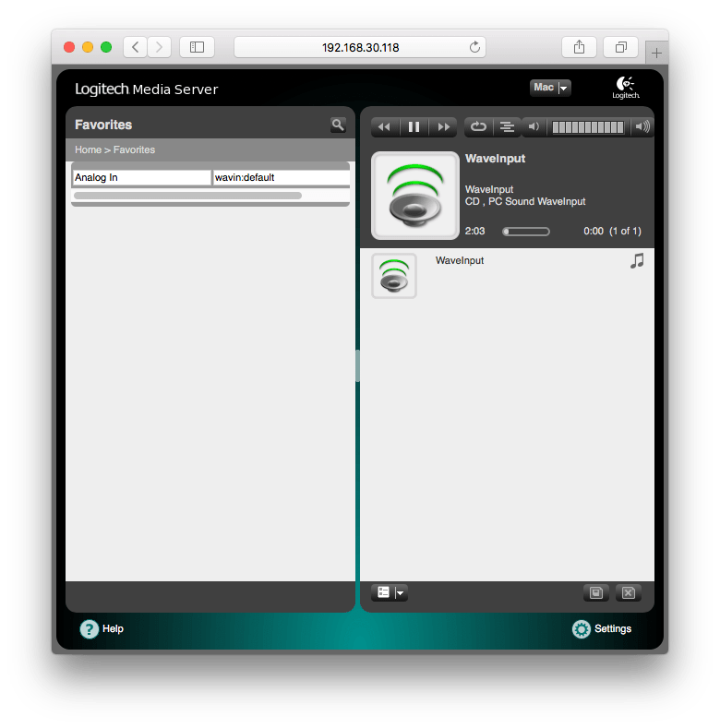Image resolution: width=720 pixels, height=728 pixels.
Task: Toggle repeat mode icon
Action: pos(478,126)
